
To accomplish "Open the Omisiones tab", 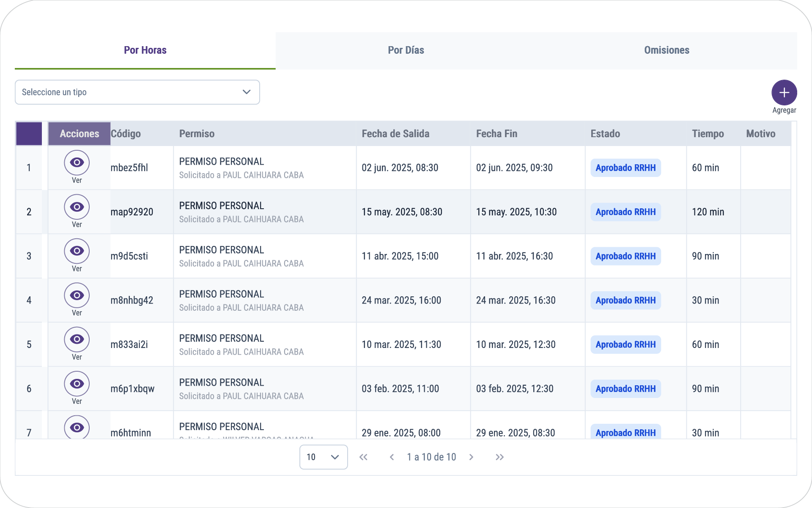I will point(666,50).
